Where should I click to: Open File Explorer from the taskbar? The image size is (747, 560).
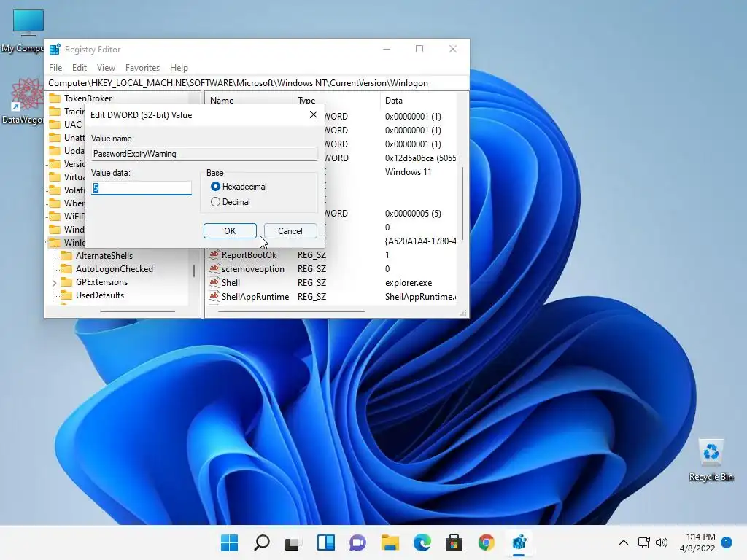(390, 542)
